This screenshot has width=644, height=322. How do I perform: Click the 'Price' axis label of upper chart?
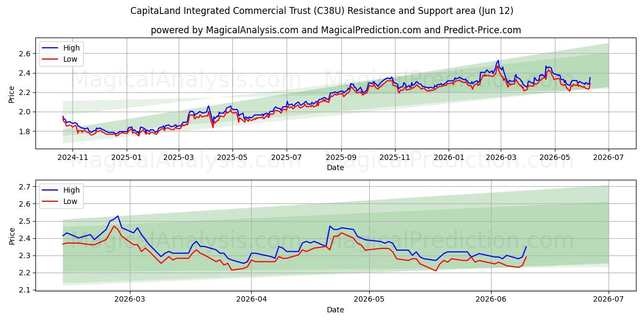tap(12, 93)
